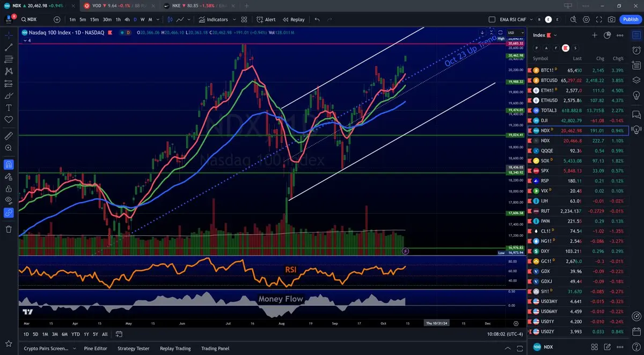The image size is (644, 355).
Task: Select the trend line drawing tool
Action: 9,47
